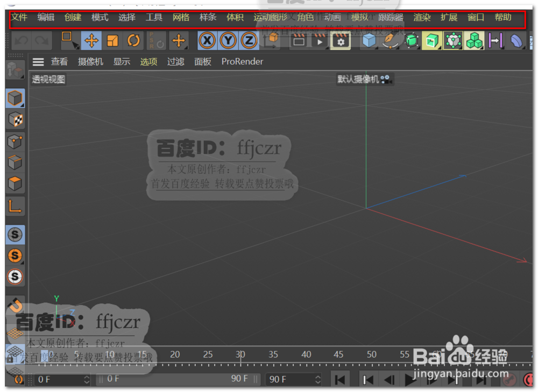Viewport: 538px width, 392px height.
Task: Toggle the Snap magnet icon
Action: tap(15, 305)
